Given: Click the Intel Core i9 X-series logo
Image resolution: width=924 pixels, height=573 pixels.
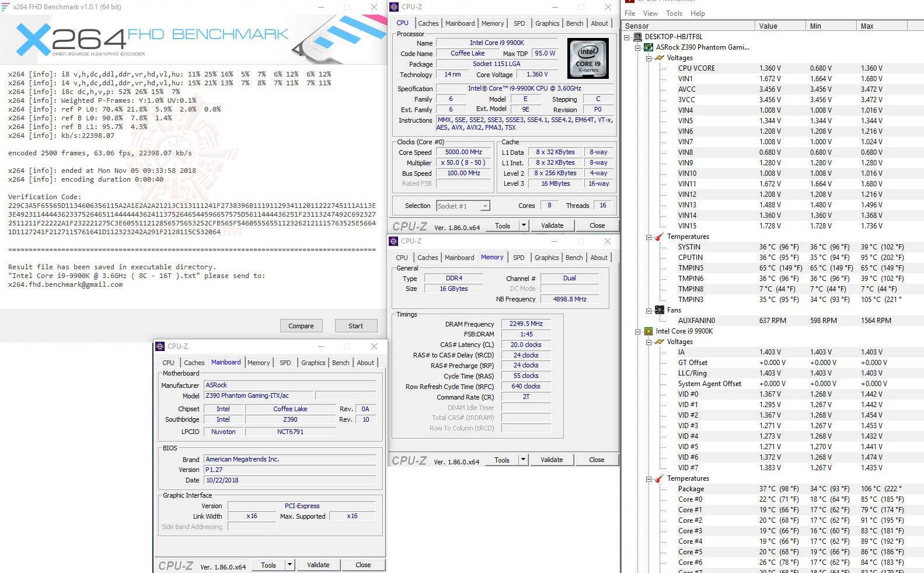Looking at the screenshot, I should 588,58.
